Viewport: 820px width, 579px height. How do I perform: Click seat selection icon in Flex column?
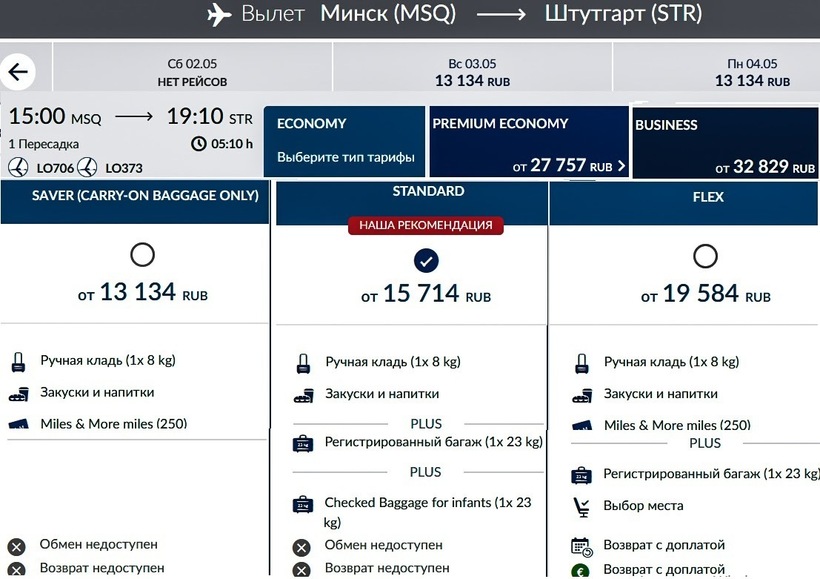(x=582, y=507)
